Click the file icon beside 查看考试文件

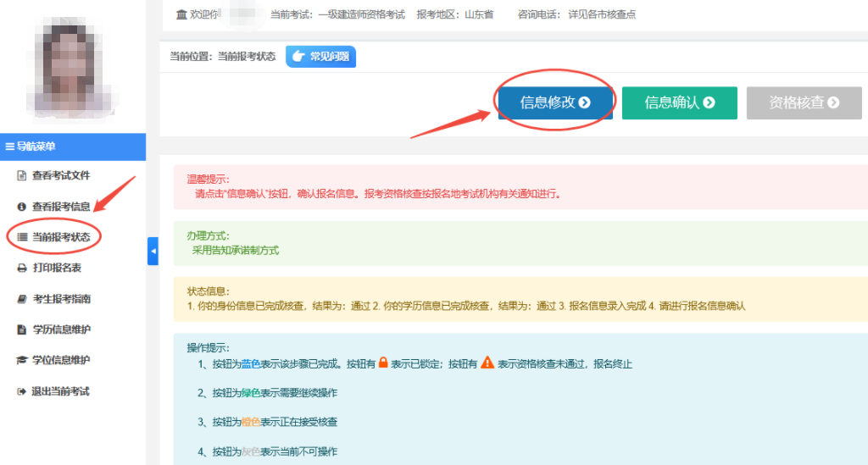pos(22,175)
